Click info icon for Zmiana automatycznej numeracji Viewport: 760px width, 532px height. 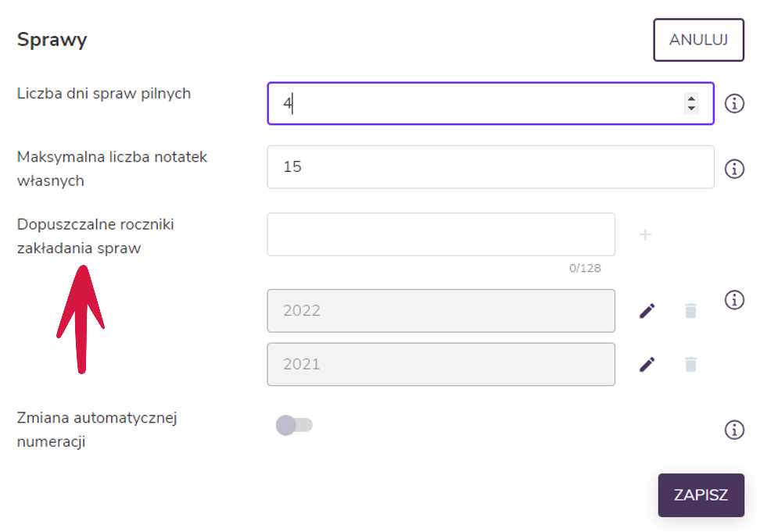click(x=734, y=430)
